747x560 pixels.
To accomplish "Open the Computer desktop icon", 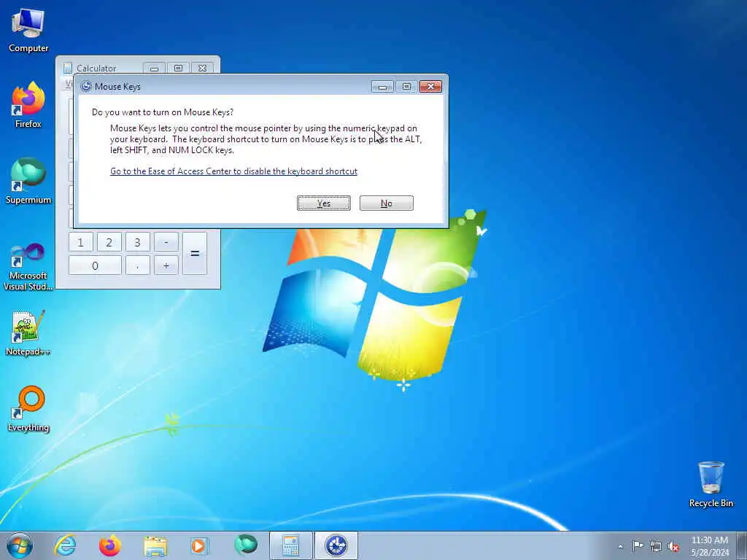I will point(28,31).
